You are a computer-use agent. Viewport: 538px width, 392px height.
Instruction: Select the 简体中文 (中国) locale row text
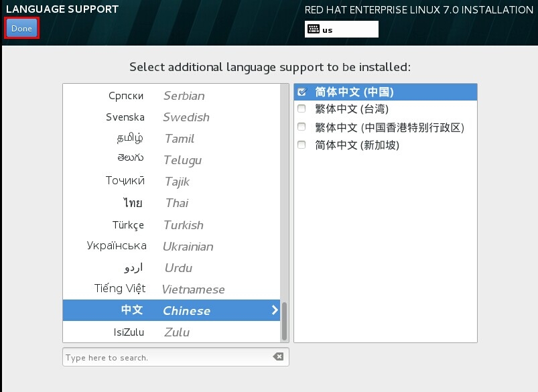(x=354, y=92)
